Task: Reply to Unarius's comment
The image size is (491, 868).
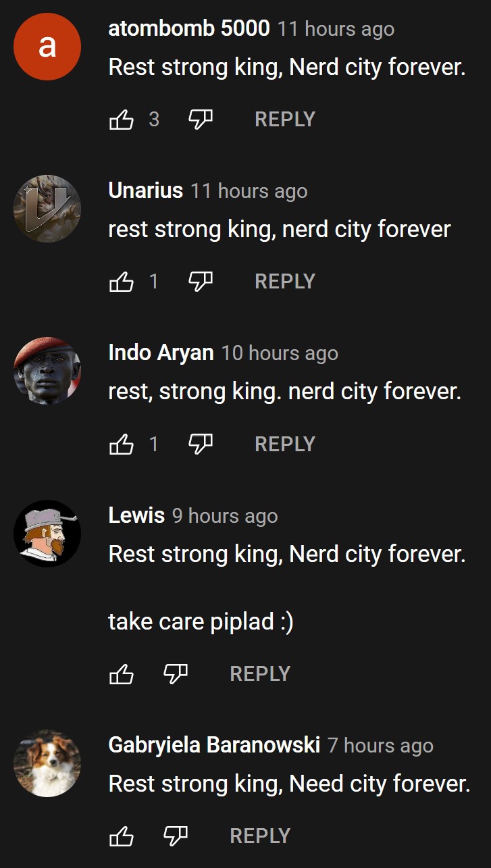Action: [x=285, y=282]
